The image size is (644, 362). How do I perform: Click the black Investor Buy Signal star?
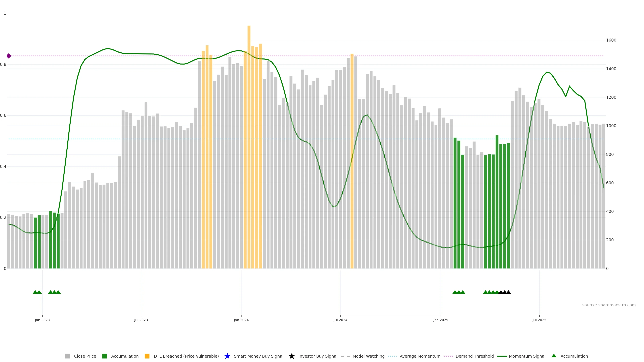pos(291,356)
